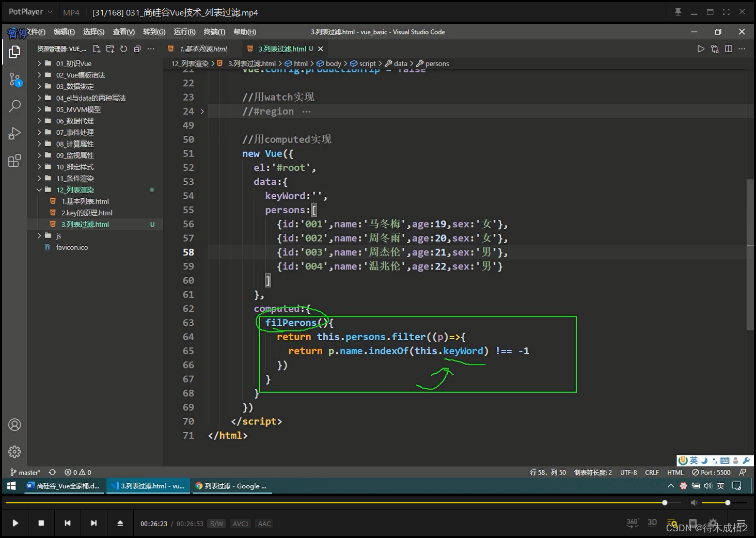Open the 查看(V) menu
Image resolution: width=756 pixels, height=538 pixels.
[x=124, y=32]
